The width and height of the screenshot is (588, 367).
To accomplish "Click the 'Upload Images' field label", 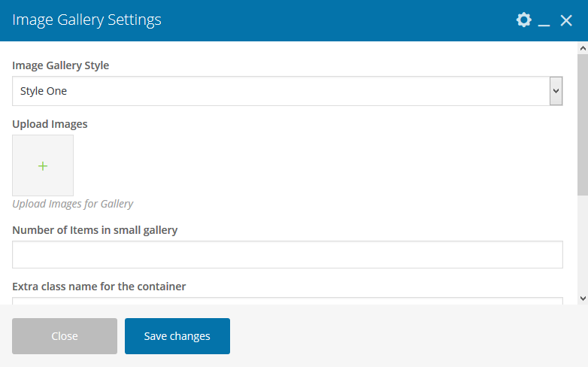I will click(50, 124).
